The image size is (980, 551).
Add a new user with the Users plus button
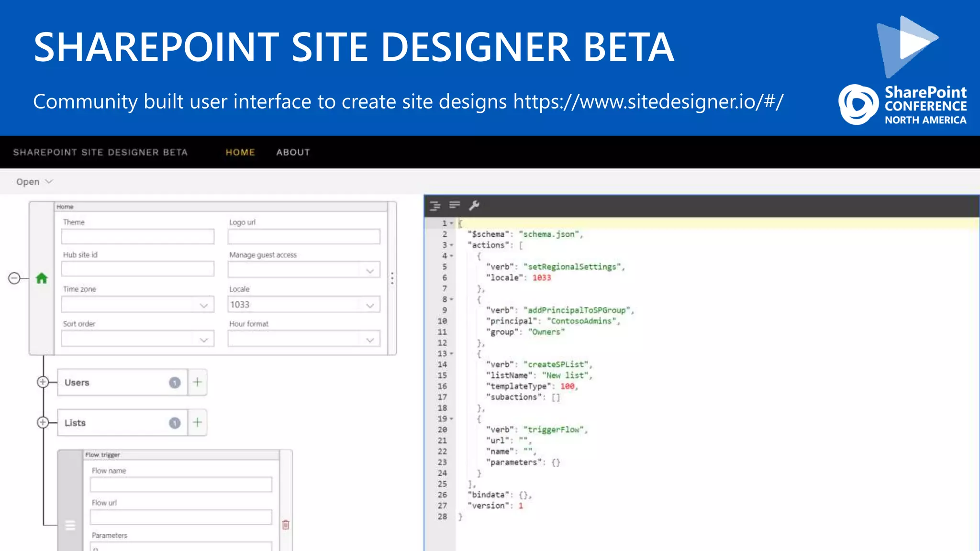pyautogui.click(x=197, y=382)
